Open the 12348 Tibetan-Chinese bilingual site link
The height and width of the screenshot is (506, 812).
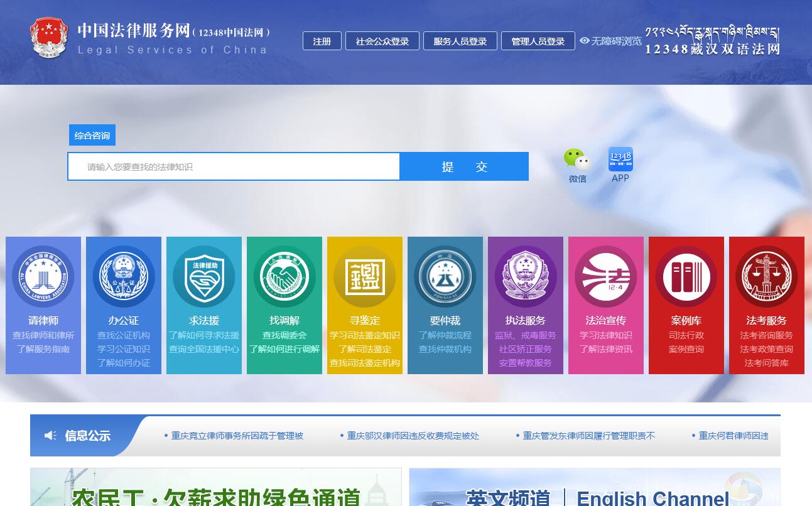click(x=712, y=41)
